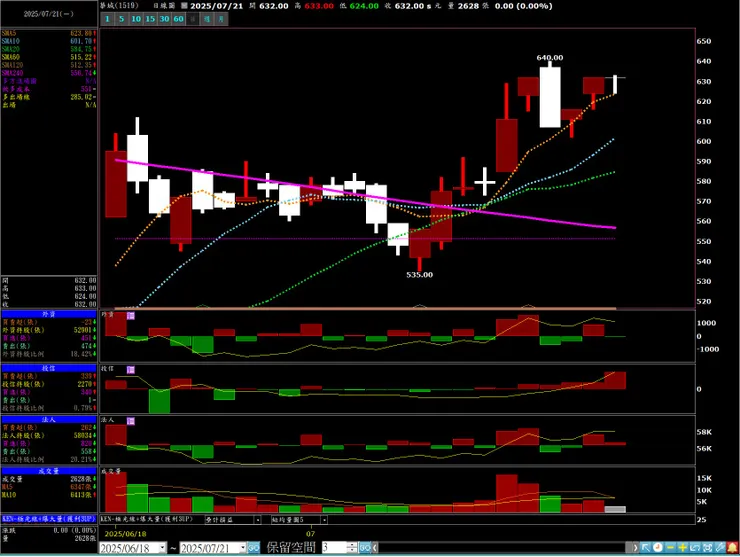Click the large white candlestick peaking at 640

click(x=550, y=97)
